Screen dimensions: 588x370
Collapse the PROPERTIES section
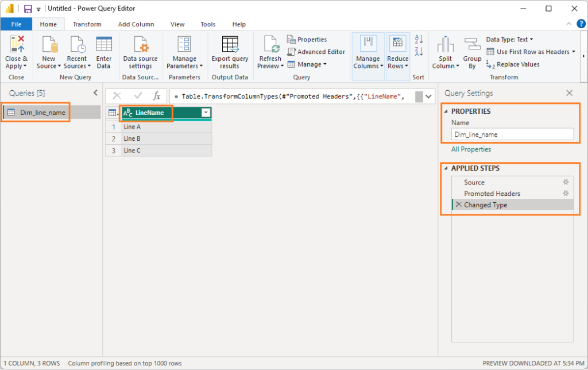(x=446, y=111)
